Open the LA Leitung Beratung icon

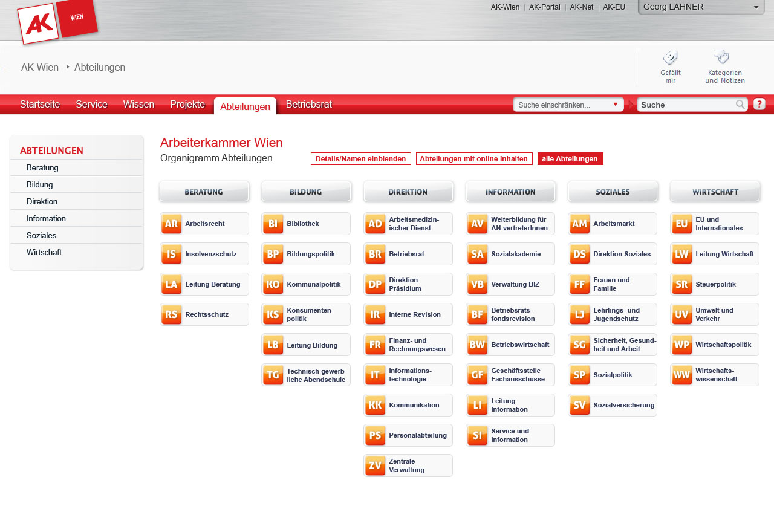point(172,284)
